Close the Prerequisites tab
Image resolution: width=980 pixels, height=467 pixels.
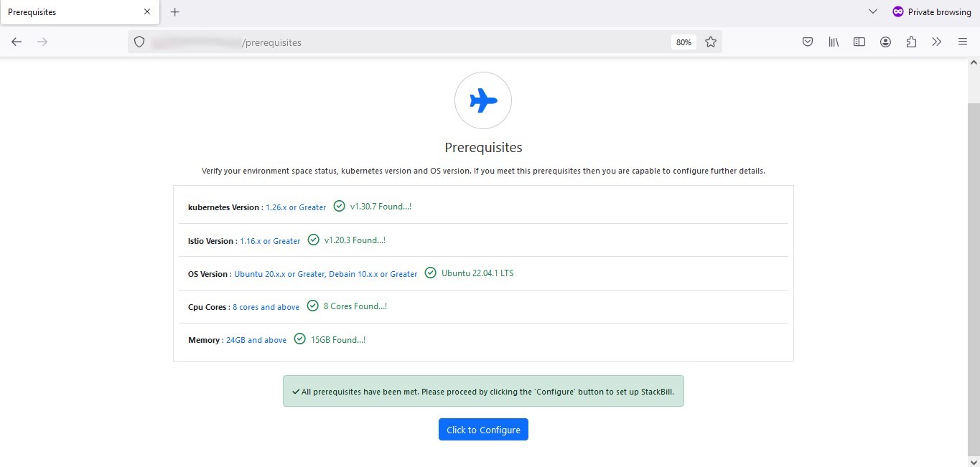coord(147,12)
